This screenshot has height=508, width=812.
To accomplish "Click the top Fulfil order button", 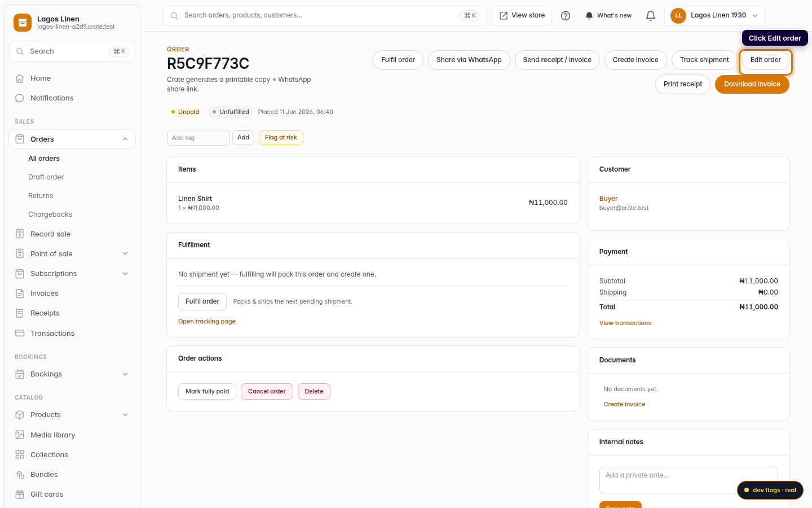I will (398, 60).
